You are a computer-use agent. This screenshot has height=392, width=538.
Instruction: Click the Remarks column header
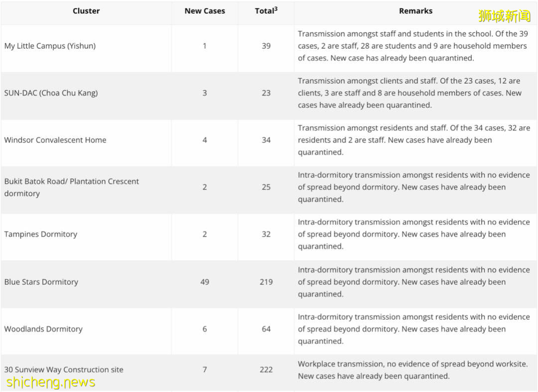click(x=415, y=11)
